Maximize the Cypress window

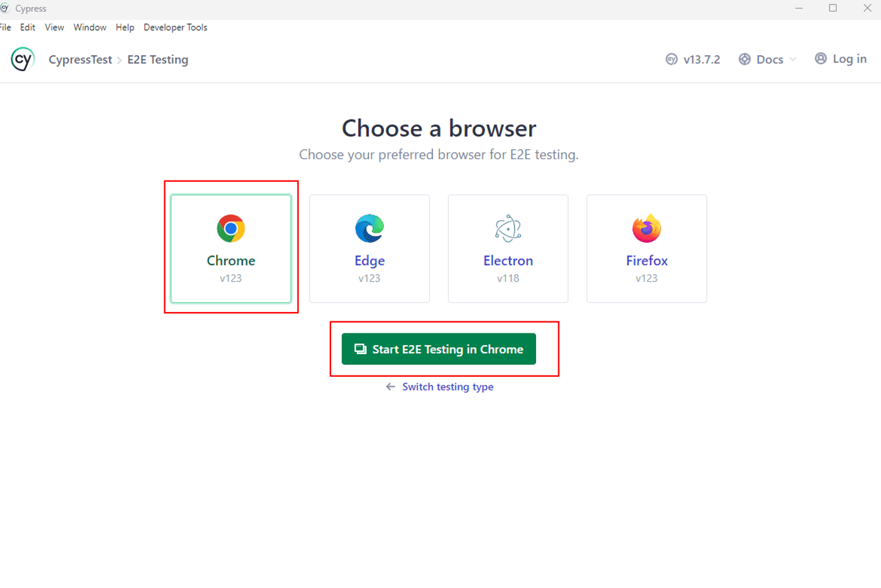833,8
